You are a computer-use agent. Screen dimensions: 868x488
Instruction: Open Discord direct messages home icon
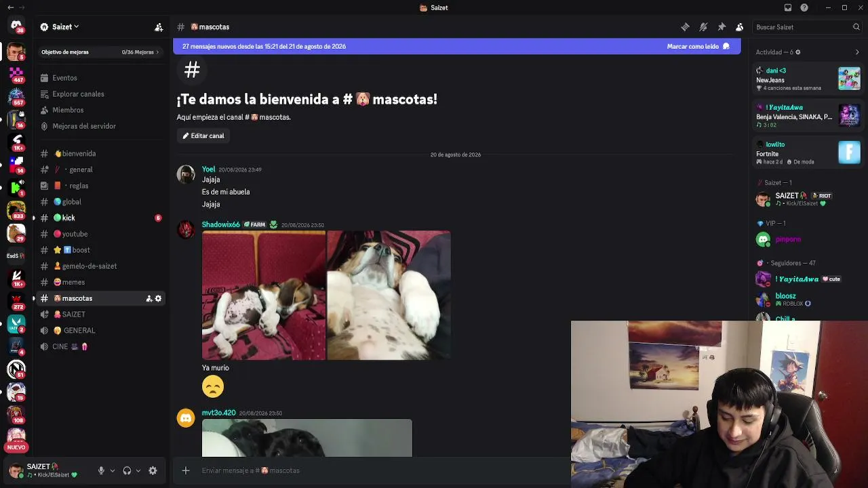click(x=16, y=26)
